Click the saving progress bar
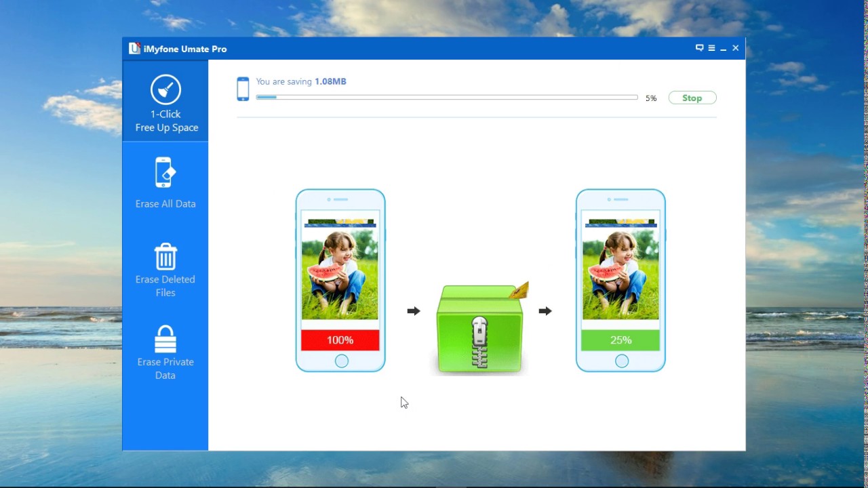The width and height of the screenshot is (868, 488). (x=447, y=98)
